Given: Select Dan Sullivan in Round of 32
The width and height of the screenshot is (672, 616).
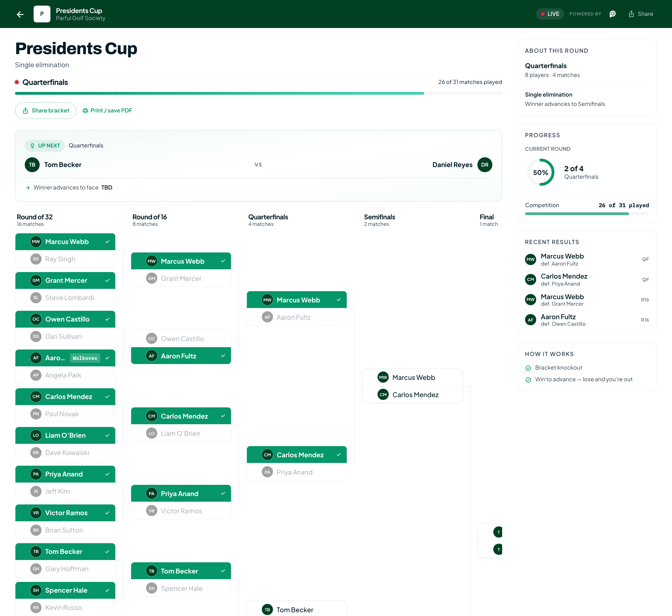Looking at the screenshot, I should (x=65, y=336).
